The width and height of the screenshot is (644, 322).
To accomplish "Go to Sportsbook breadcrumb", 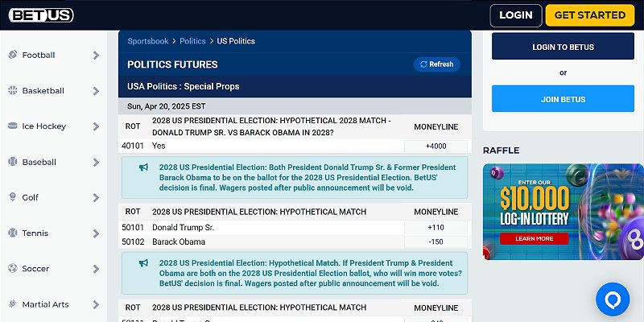I will (x=148, y=41).
